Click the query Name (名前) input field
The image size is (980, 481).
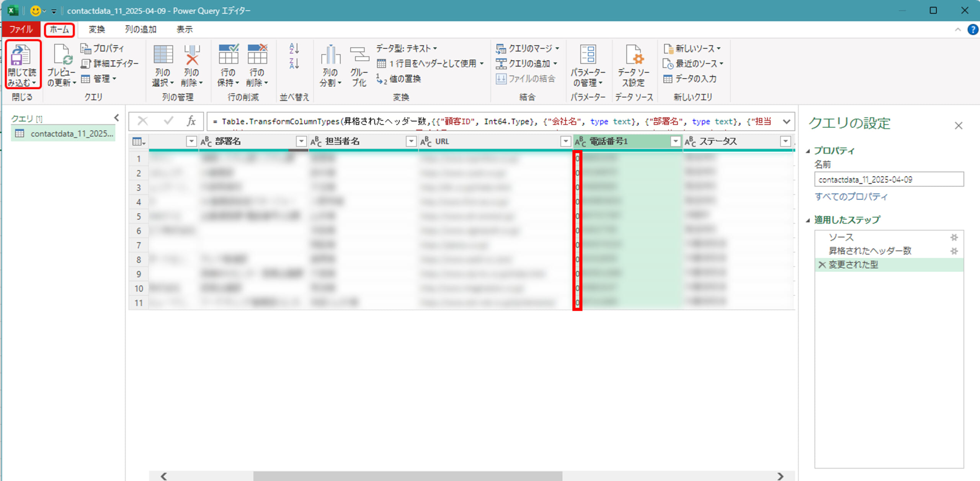click(889, 179)
